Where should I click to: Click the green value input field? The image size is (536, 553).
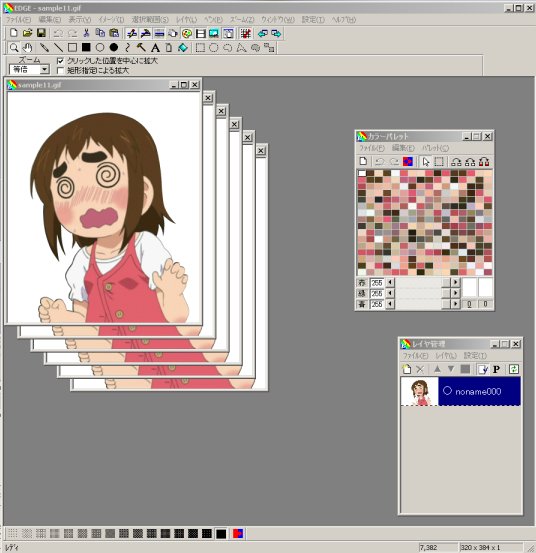tap(377, 293)
